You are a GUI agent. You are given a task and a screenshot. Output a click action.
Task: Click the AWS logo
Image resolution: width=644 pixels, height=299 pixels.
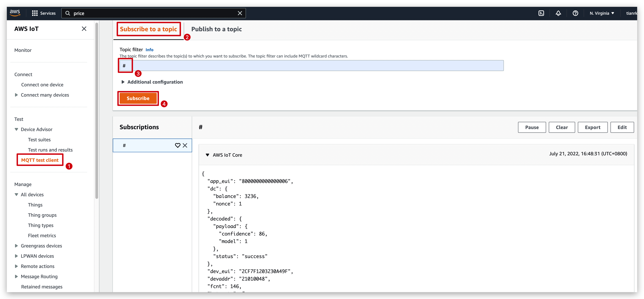15,13
